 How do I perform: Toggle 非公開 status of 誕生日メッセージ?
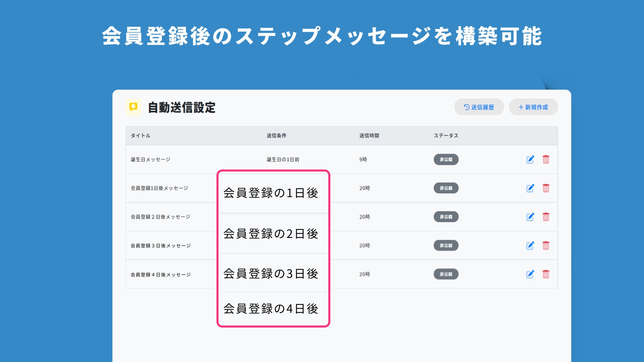point(446,159)
